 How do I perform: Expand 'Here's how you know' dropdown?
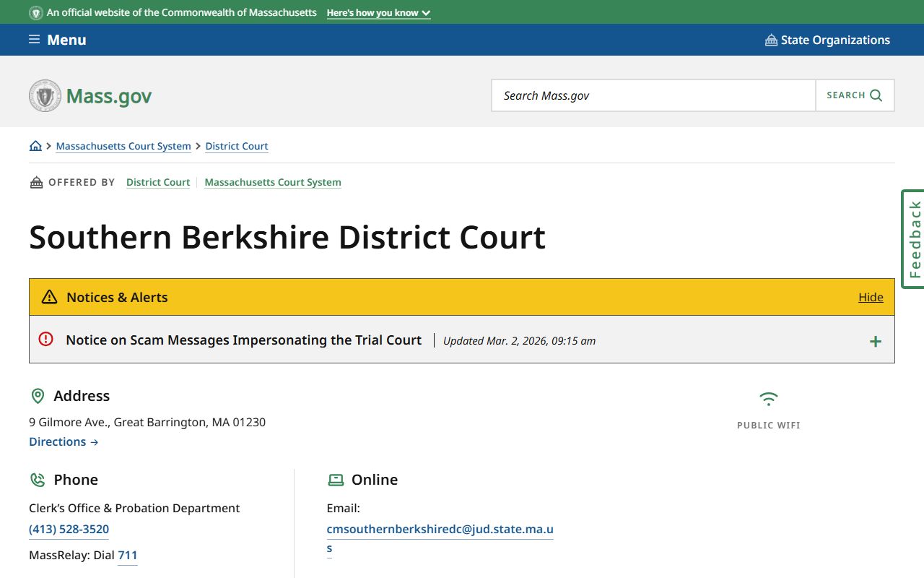point(378,13)
